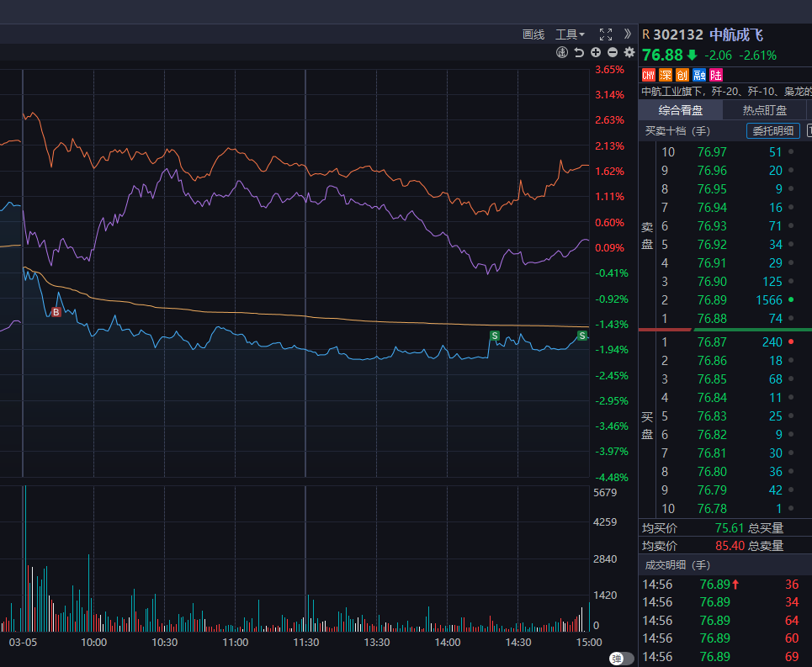The width and height of the screenshot is (812, 667).
Task: Click the circled 画 drawing icon
Action: (562, 53)
